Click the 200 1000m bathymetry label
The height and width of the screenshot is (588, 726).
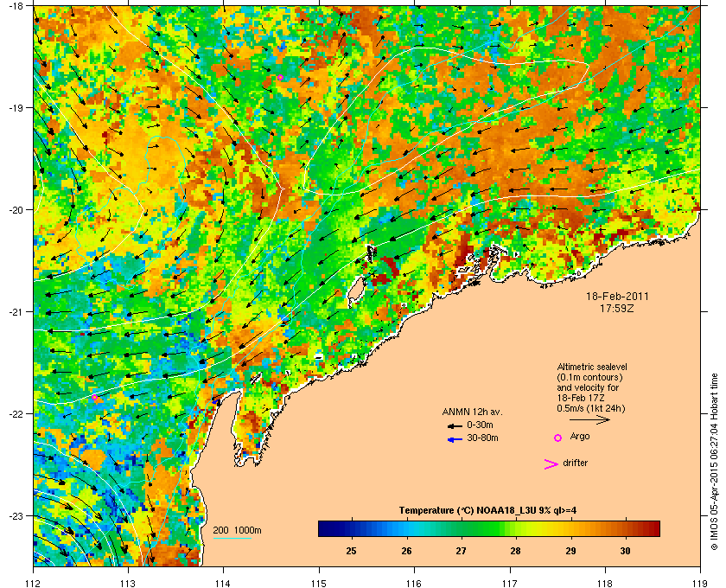click(237, 531)
